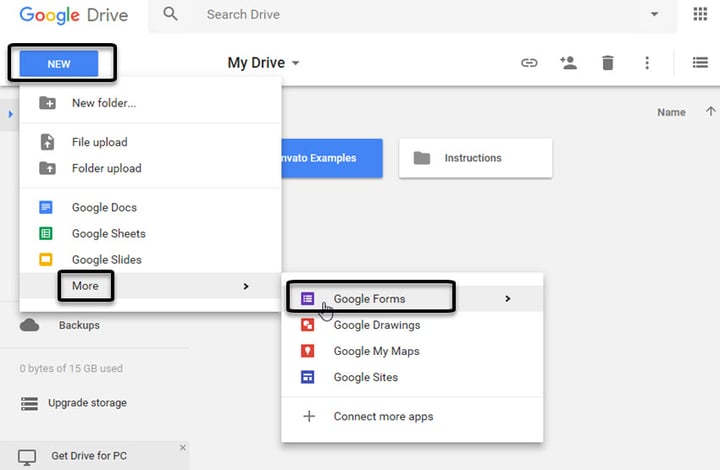Image resolution: width=720 pixels, height=470 pixels.
Task: Switch to list view icon
Action: point(700,62)
